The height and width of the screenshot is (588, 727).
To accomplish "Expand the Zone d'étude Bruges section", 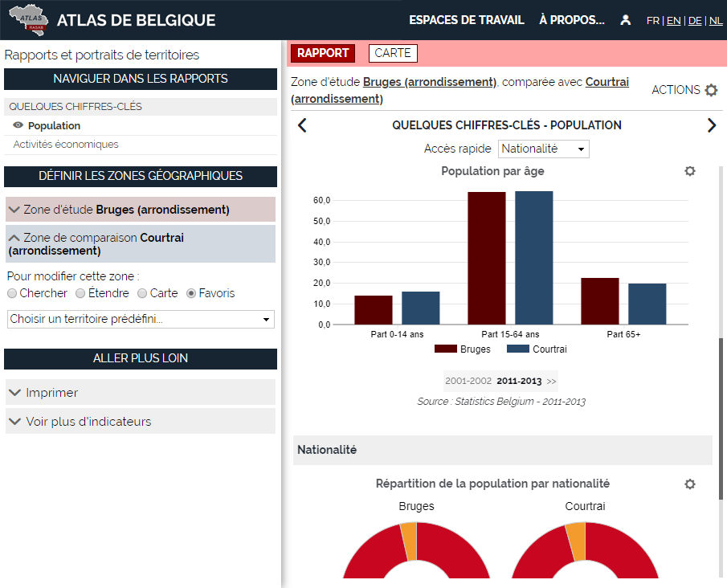I will (141, 210).
